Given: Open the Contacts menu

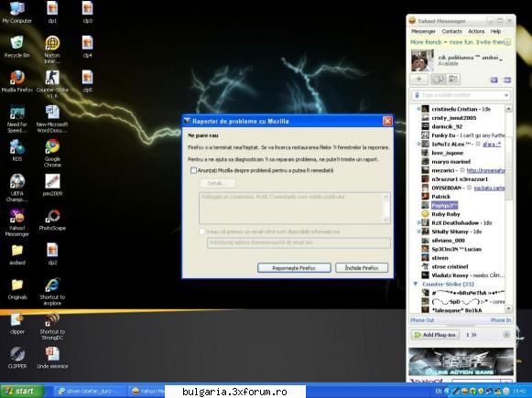Looking at the screenshot, I should pos(451,31).
